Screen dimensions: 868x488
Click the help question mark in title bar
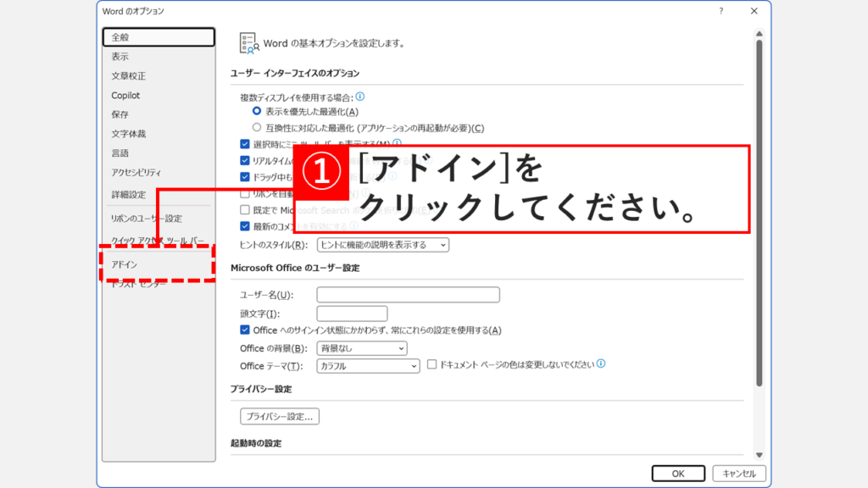pyautogui.click(x=721, y=11)
